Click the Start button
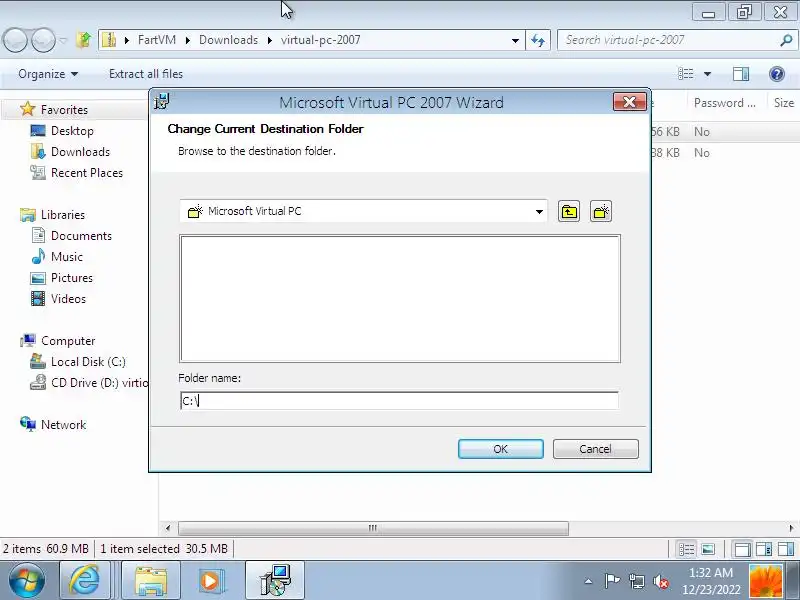 point(26,581)
